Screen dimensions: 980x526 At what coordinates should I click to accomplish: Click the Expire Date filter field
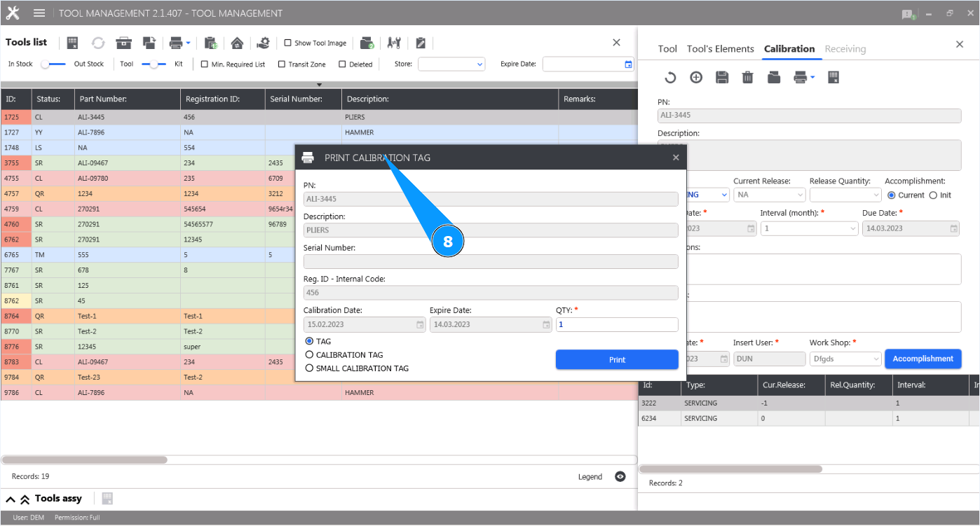point(588,64)
